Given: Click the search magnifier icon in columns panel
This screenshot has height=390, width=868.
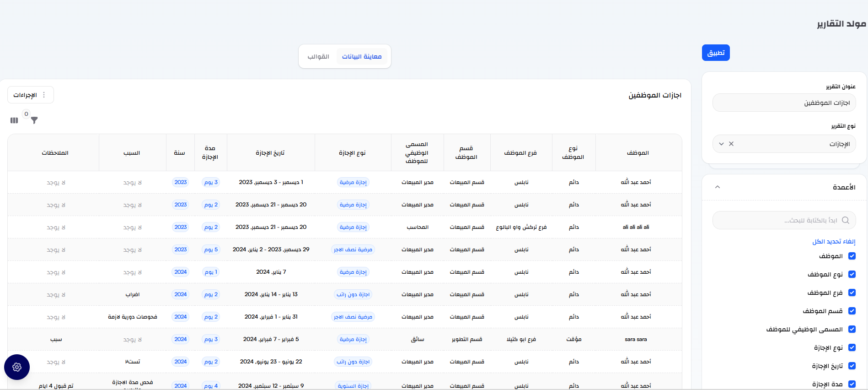Looking at the screenshot, I should [846, 220].
